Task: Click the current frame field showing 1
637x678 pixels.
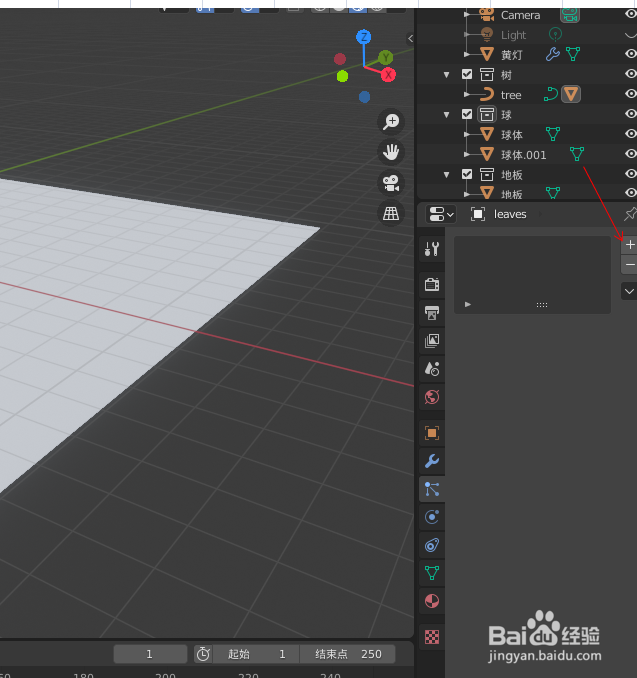Action: (150, 654)
